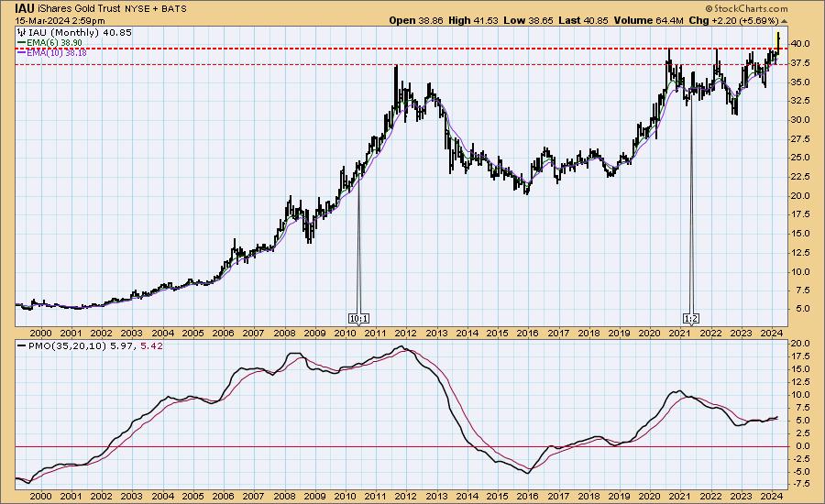Click the yellow latest price candle
The height and width of the screenshot is (504, 825).
[778, 38]
